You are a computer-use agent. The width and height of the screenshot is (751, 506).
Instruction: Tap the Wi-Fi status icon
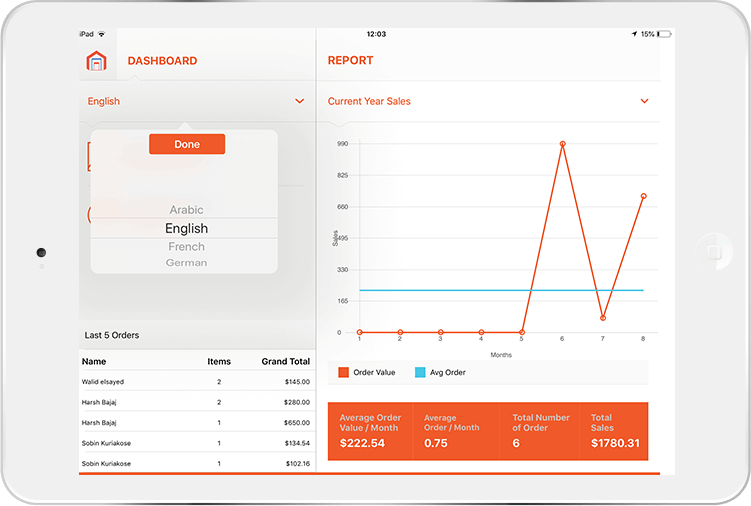[x=102, y=34]
